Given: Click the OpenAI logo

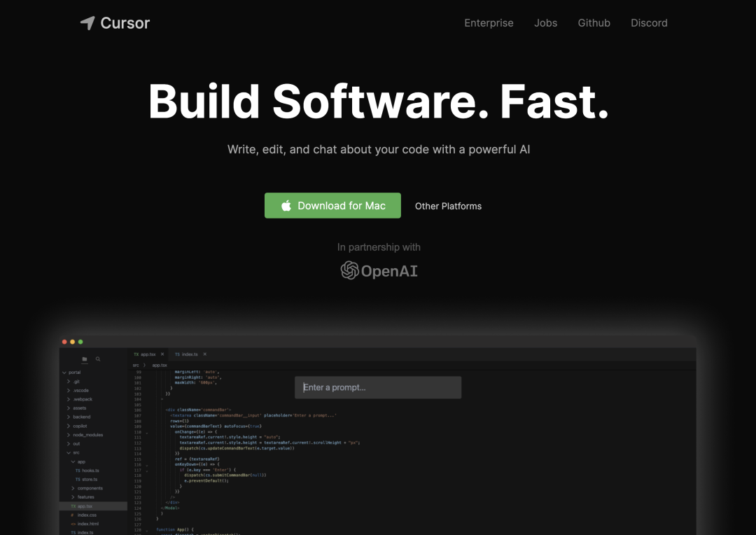Looking at the screenshot, I should pyautogui.click(x=379, y=270).
